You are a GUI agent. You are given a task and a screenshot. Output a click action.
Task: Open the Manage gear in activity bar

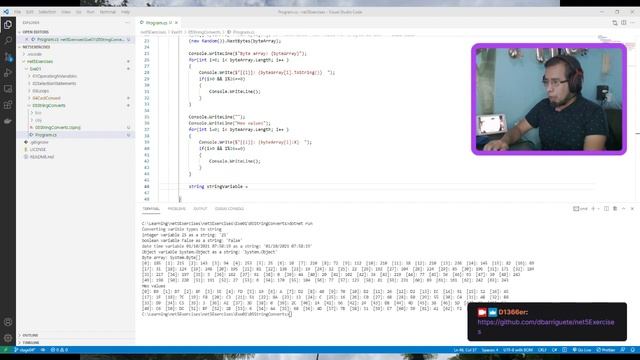[8, 338]
